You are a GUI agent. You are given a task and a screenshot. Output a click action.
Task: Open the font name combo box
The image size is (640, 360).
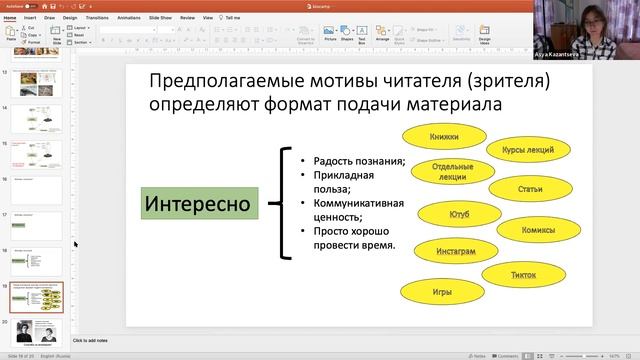tap(128, 30)
